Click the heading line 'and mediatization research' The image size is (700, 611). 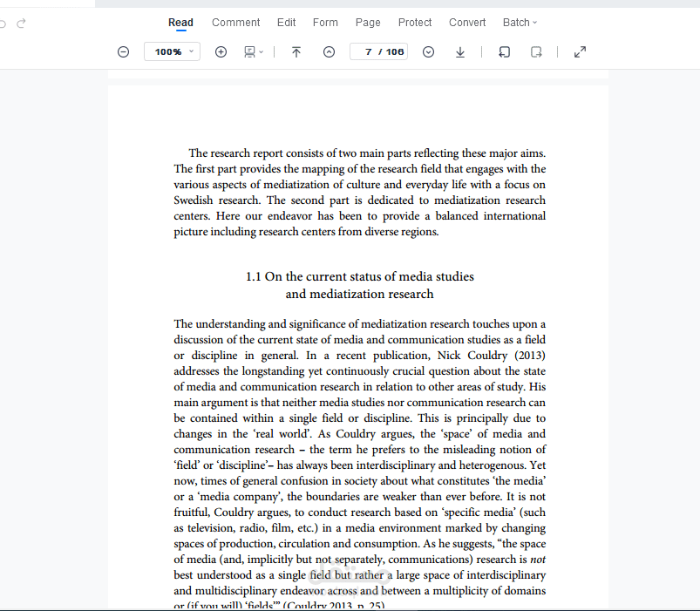360,294
